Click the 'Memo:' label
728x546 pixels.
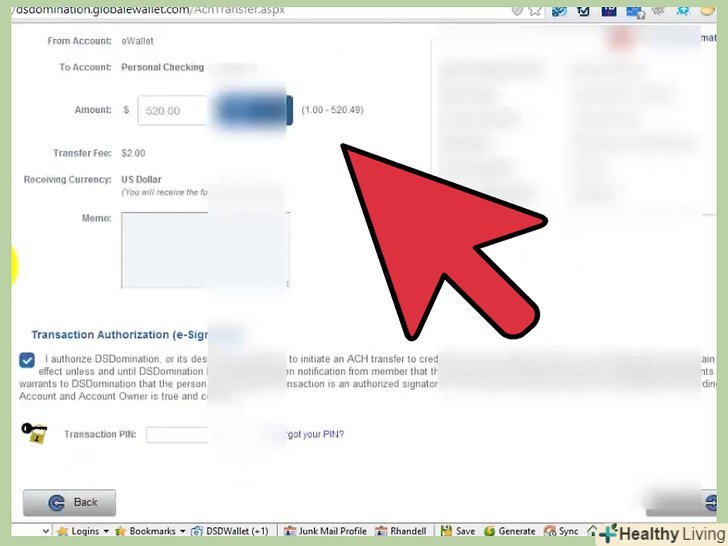(97, 218)
